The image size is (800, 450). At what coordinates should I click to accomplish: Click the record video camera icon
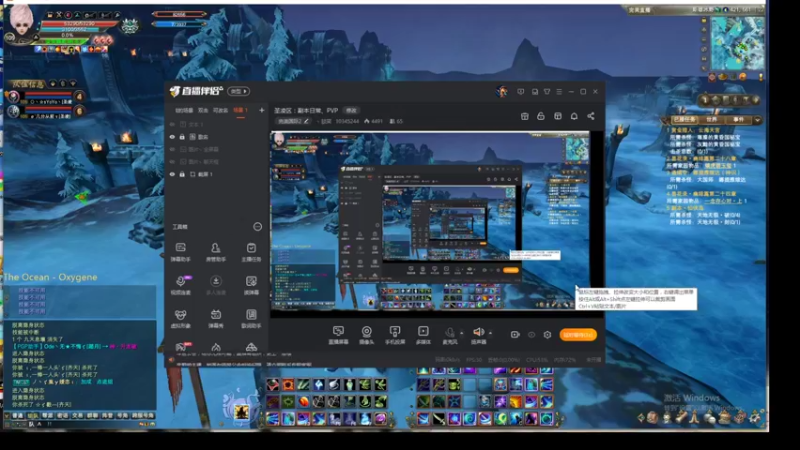point(515,335)
